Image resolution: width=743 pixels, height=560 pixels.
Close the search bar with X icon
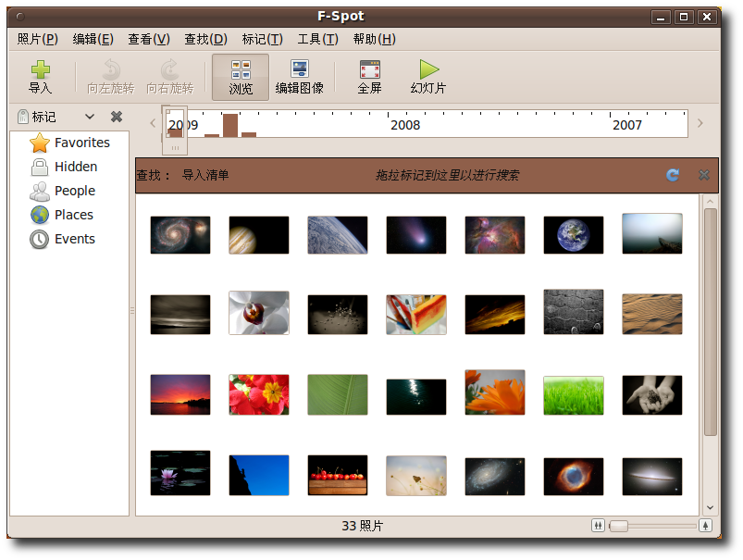(704, 175)
